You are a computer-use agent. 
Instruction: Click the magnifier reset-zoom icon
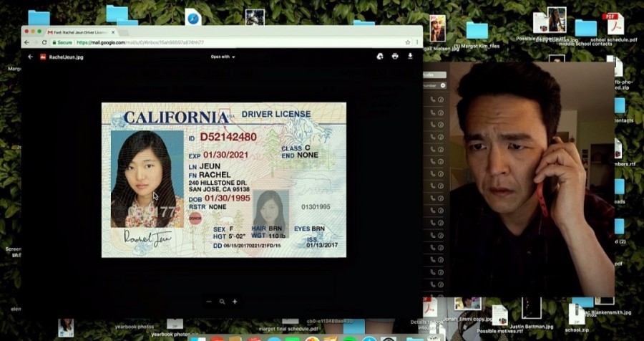223,302
